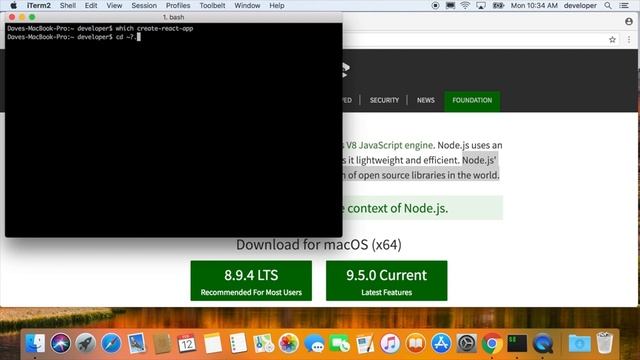Image resolution: width=640 pixels, height=360 pixels.
Task: Open the Window menu
Action: [x=247, y=5]
